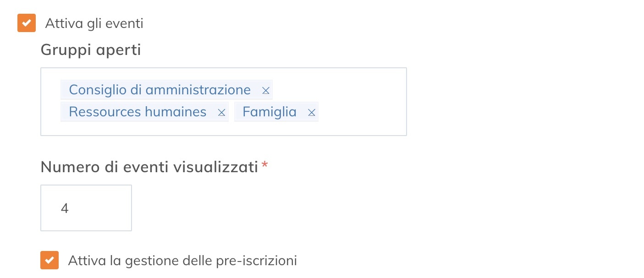Click the x beside Ressources humaines
Image resolution: width=644 pixels, height=278 pixels.
point(221,112)
